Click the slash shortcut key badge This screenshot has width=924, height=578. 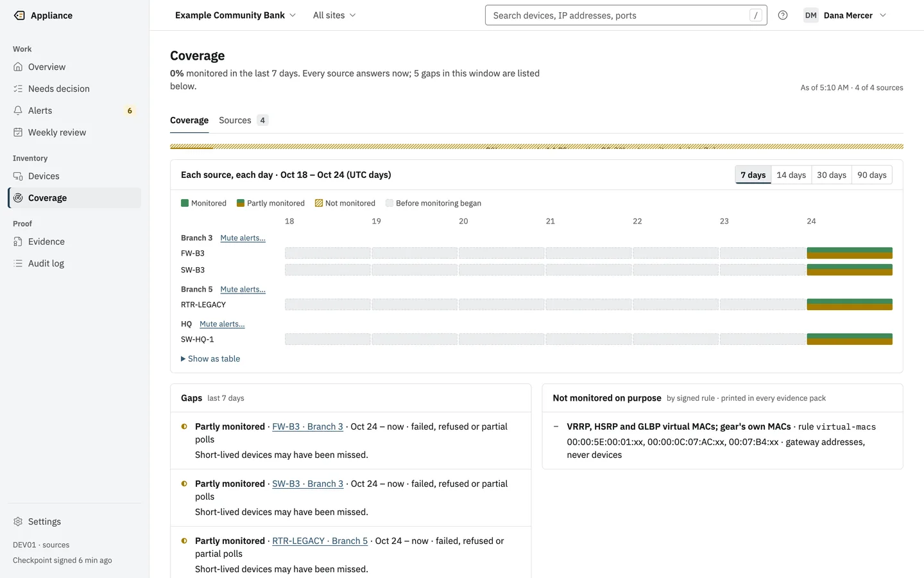(x=756, y=15)
